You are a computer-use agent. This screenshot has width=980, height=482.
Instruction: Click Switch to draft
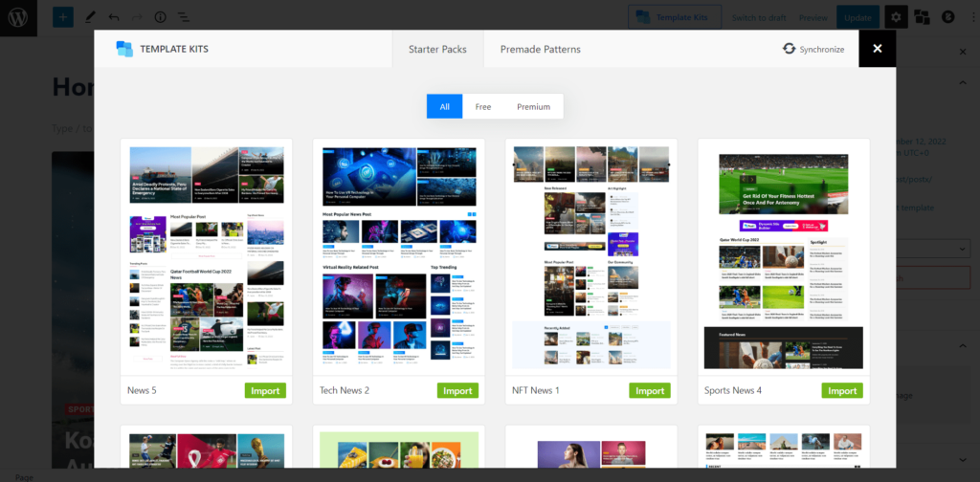point(759,17)
